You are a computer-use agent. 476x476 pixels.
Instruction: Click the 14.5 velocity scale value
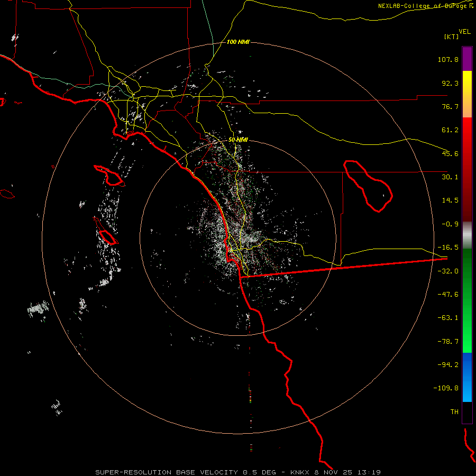[450, 200]
